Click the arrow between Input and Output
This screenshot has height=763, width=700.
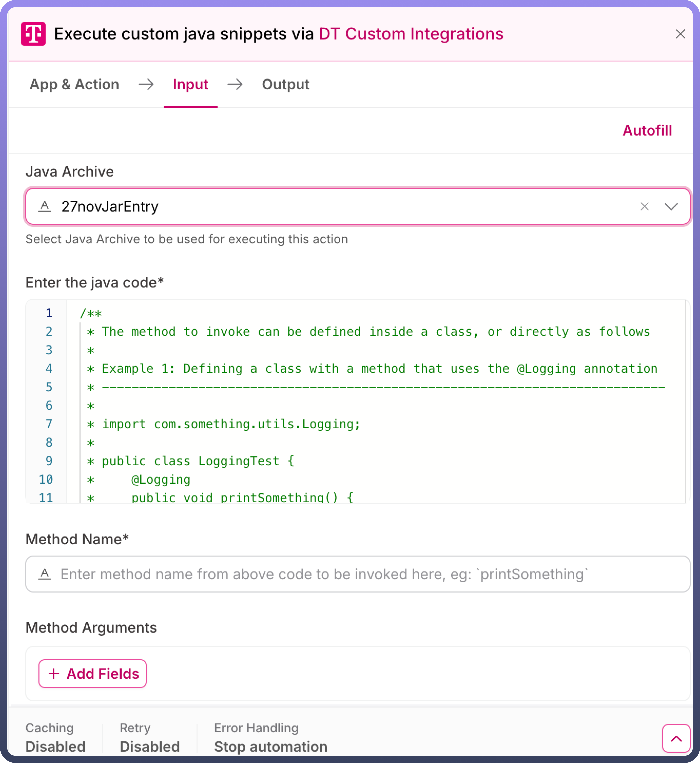tap(235, 84)
